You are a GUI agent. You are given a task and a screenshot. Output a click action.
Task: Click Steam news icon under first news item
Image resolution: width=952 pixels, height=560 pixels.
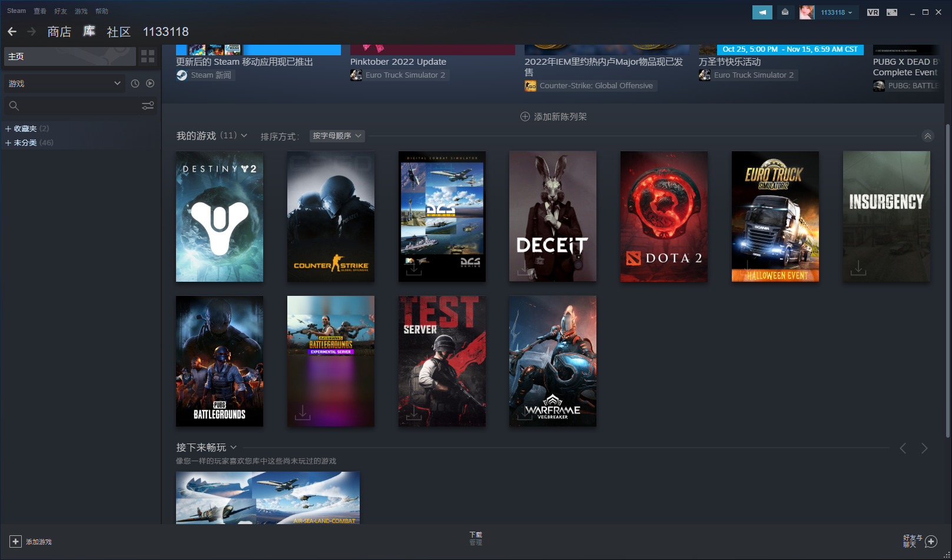182,75
